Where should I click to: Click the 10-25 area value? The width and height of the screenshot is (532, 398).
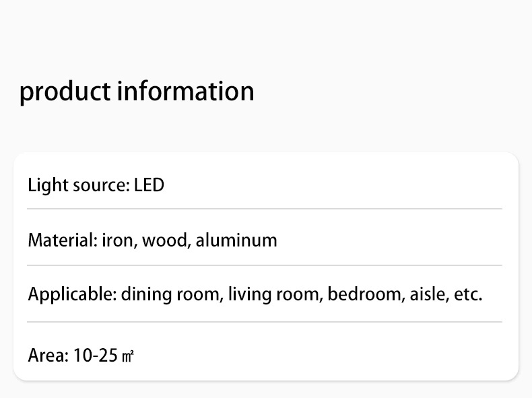[96, 356]
